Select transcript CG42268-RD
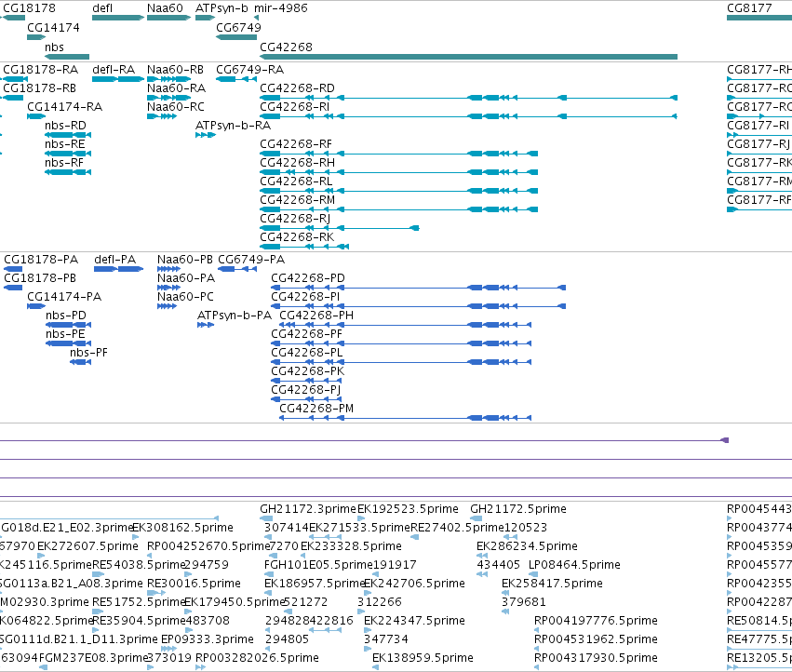This screenshot has height=672, width=792. [468, 98]
